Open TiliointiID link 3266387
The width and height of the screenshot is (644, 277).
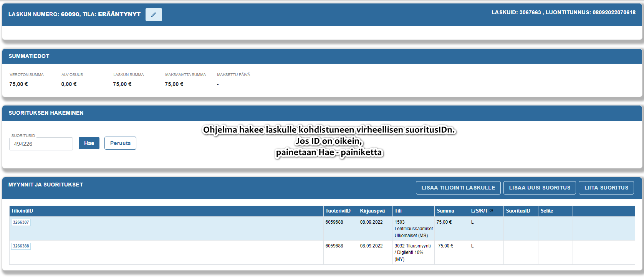click(21, 222)
